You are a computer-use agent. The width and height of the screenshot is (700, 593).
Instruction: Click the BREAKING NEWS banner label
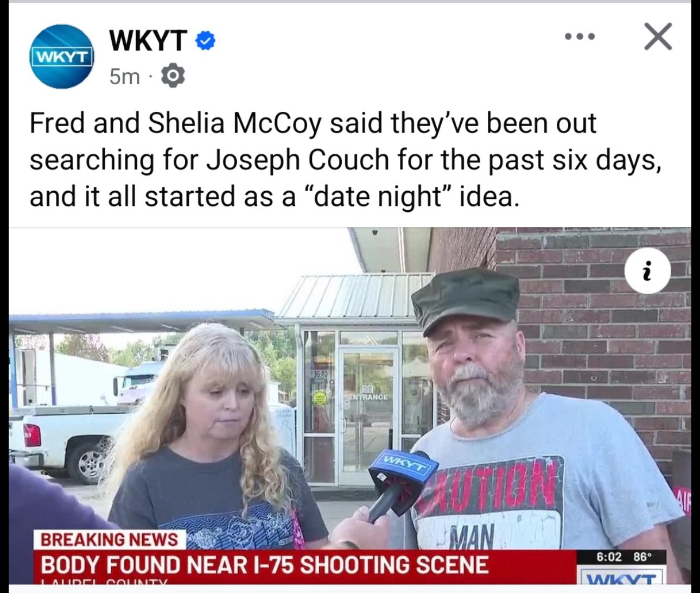pos(110,539)
